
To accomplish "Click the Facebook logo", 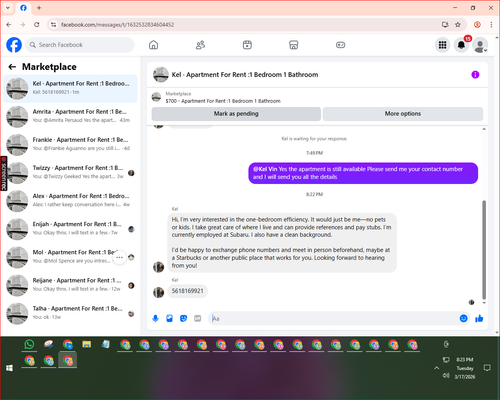I will (x=14, y=45).
